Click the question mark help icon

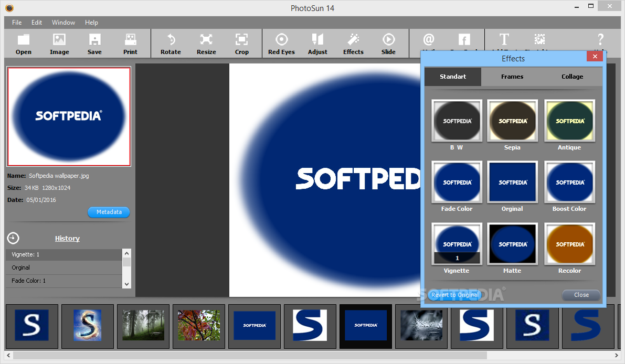tap(600, 39)
